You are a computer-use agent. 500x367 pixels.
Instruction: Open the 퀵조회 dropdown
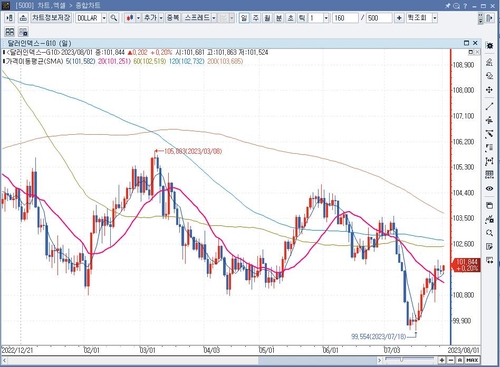click(x=434, y=18)
